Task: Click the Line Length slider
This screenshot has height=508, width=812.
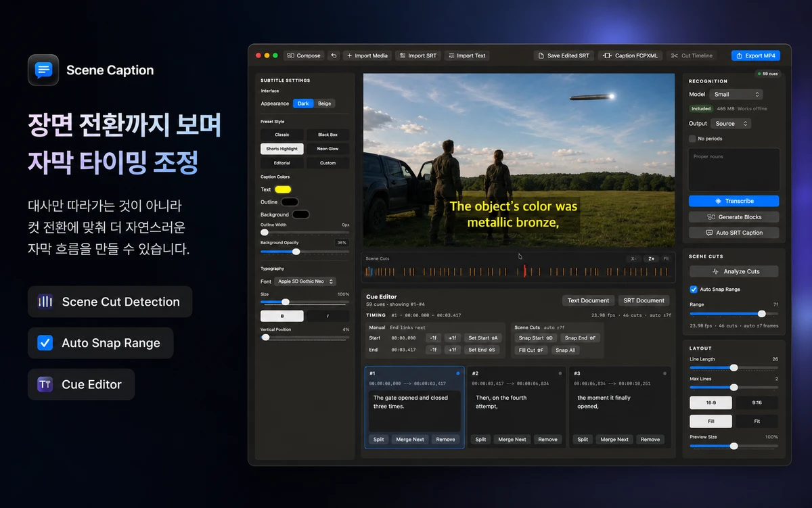Action: click(x=734, y=367)
